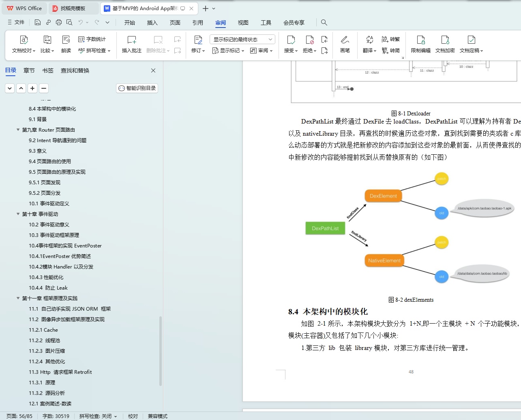
Task: Convert text with 简转繁
Action: [391, 39]
